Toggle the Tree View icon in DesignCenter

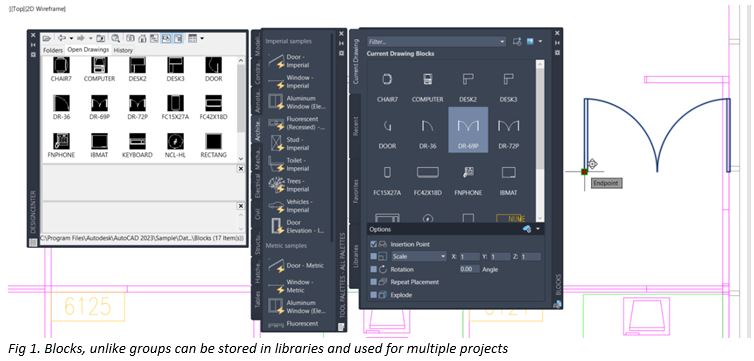click(154, 38)
